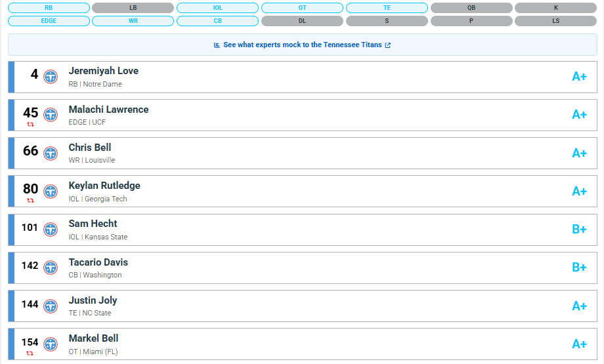Toggle the OT position filter
Viewport: 604px width, 364px height.
pos(303,8)
